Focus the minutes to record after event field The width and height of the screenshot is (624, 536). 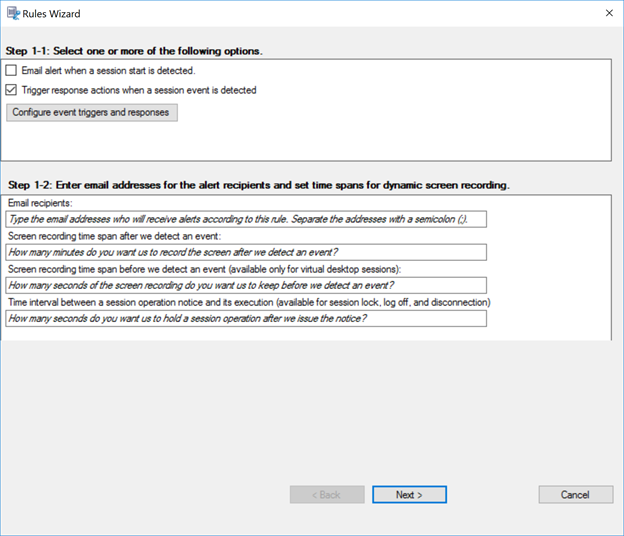point(245,252)
